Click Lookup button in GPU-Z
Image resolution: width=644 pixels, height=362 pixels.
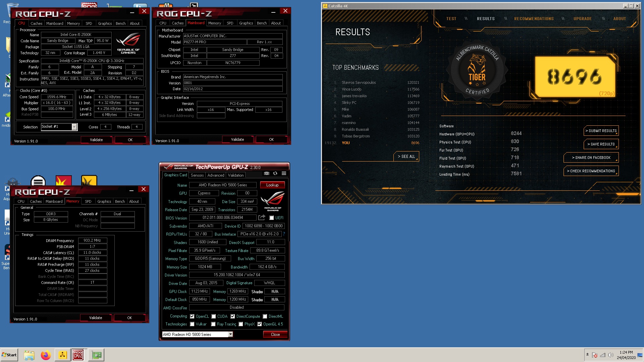pos(272,185)
